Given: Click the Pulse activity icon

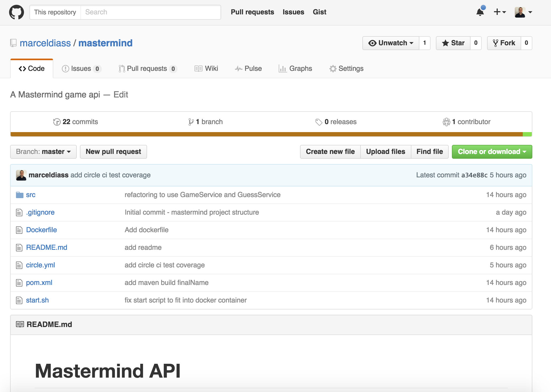Looking at the screenshot, I should 238,68.
